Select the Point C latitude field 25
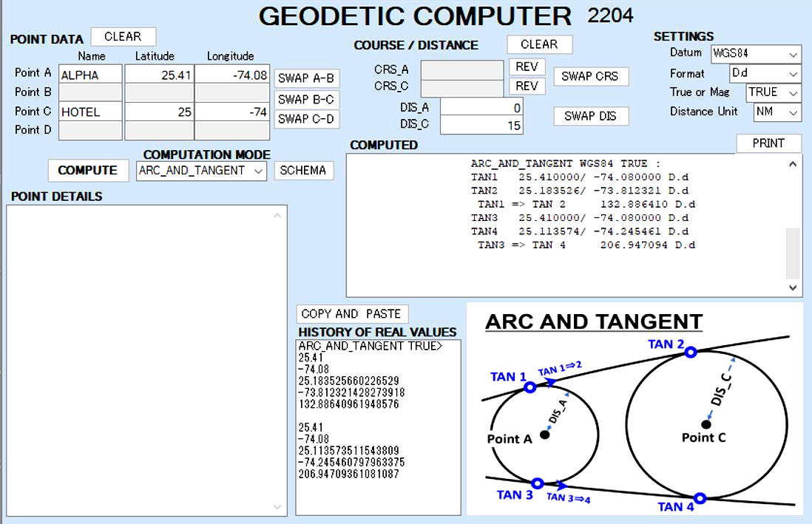This screenshot has width=812, height=524. tap(160, 112)
